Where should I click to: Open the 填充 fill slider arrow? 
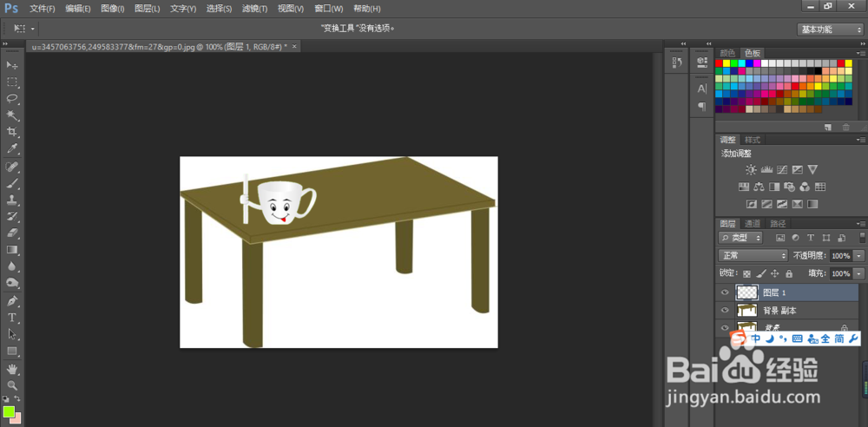pos(858,273)
